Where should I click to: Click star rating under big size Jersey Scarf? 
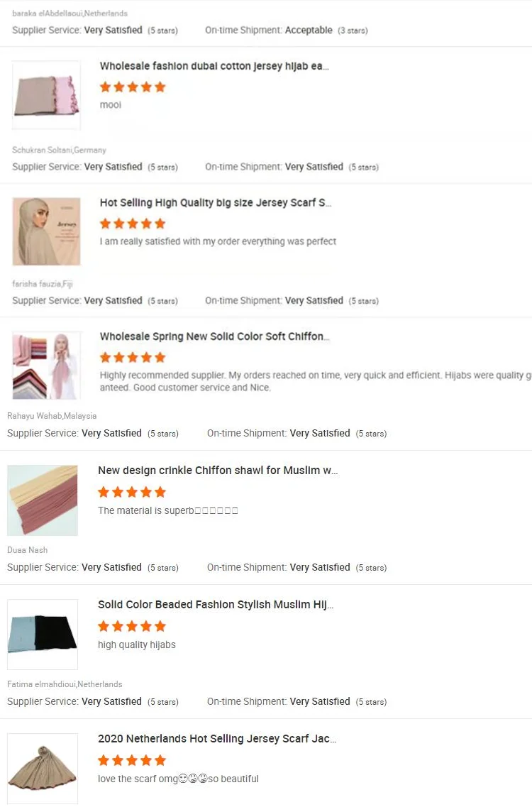point(133,223)
